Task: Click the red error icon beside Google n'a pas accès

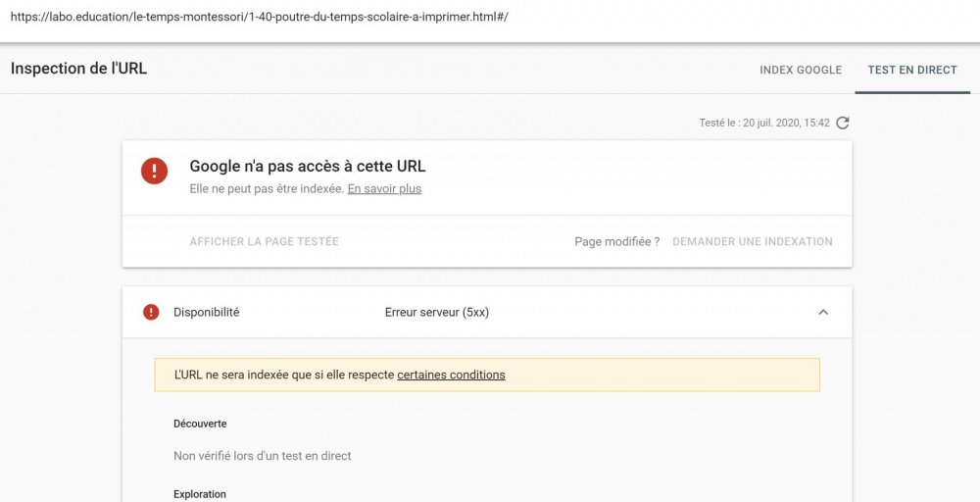Action: (x=155, y=171)
